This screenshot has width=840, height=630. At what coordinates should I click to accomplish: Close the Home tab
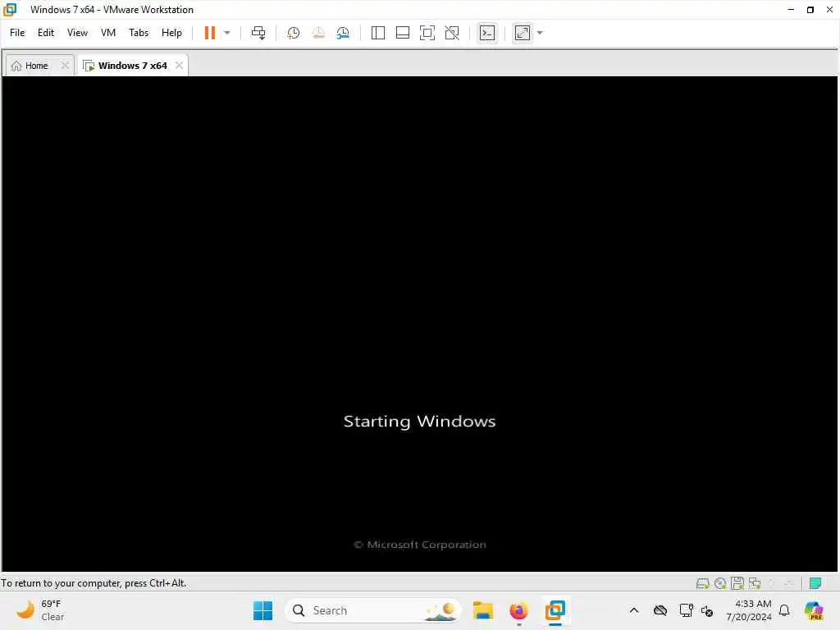click(x=65, y=66)
